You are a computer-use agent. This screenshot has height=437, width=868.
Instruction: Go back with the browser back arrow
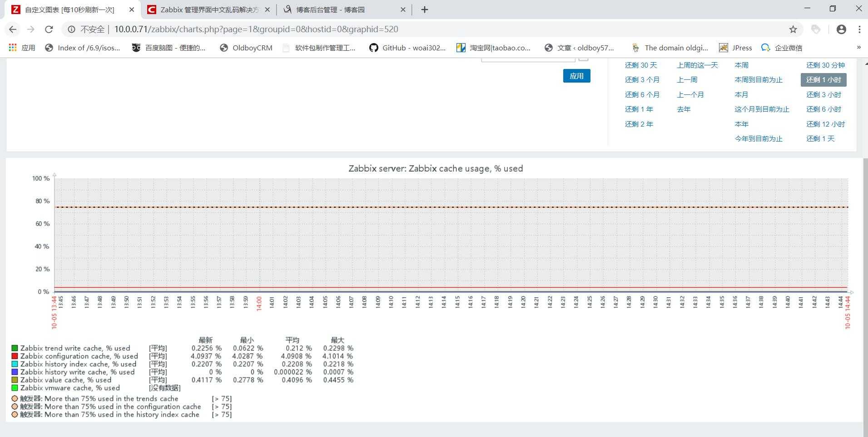click(13, 29)
